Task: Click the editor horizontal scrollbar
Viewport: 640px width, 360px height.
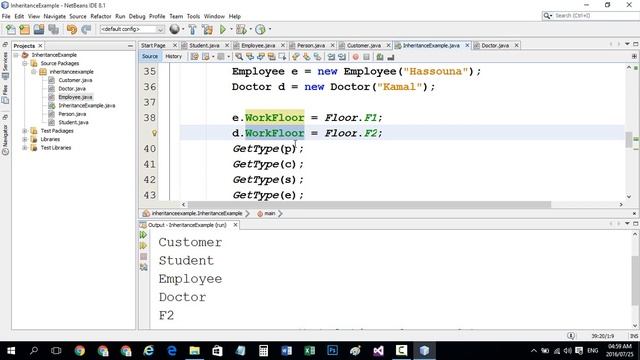Action: click(x=369, y=204)
